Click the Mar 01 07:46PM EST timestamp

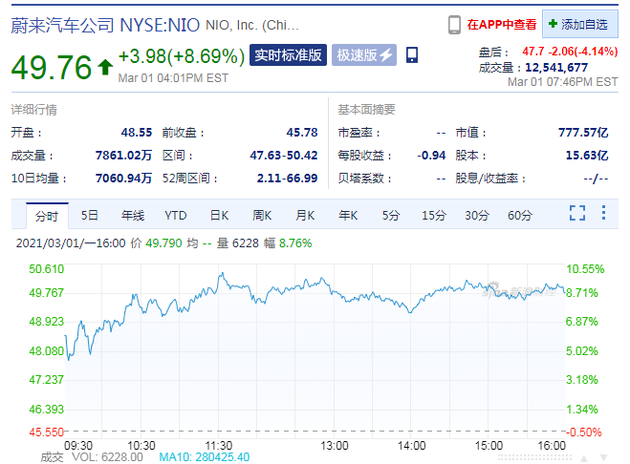tap(562, 82)
